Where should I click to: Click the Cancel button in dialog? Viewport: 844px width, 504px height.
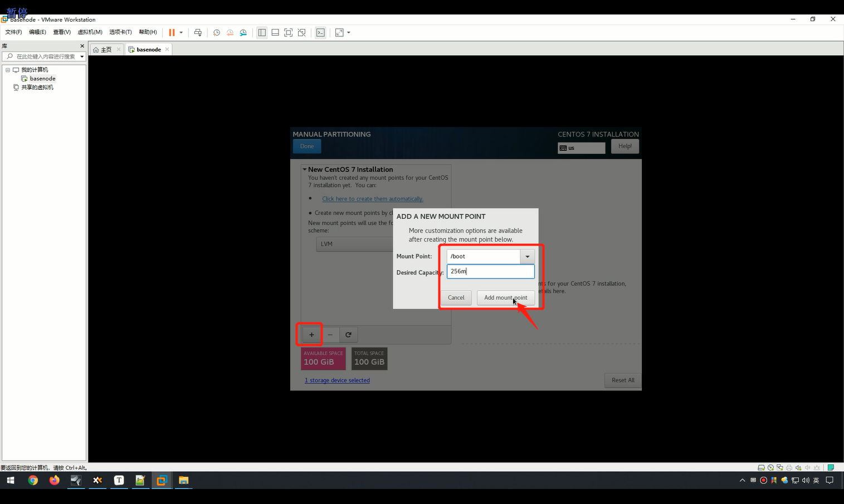[x=456, y=297]
